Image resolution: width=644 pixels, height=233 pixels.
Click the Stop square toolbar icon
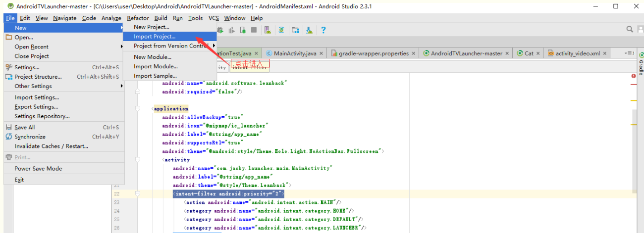[x=254, y=30]
